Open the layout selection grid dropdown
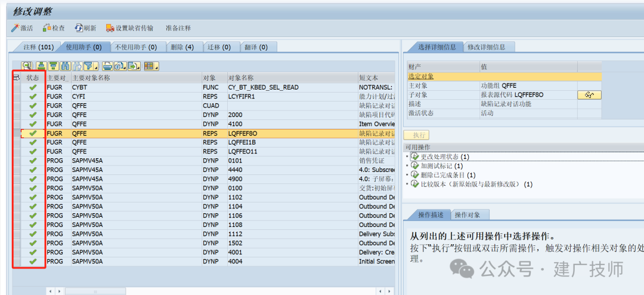The image size is (644, 295). pos(151,66)
